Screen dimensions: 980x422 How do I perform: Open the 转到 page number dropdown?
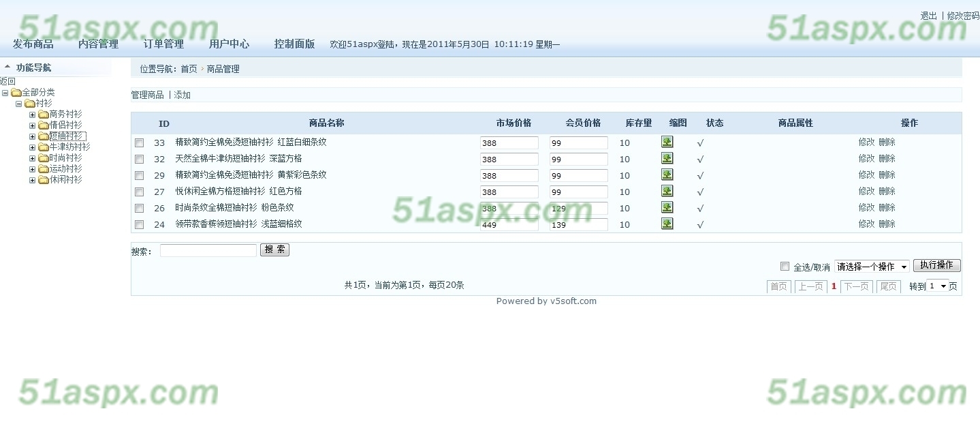point(938,286)
